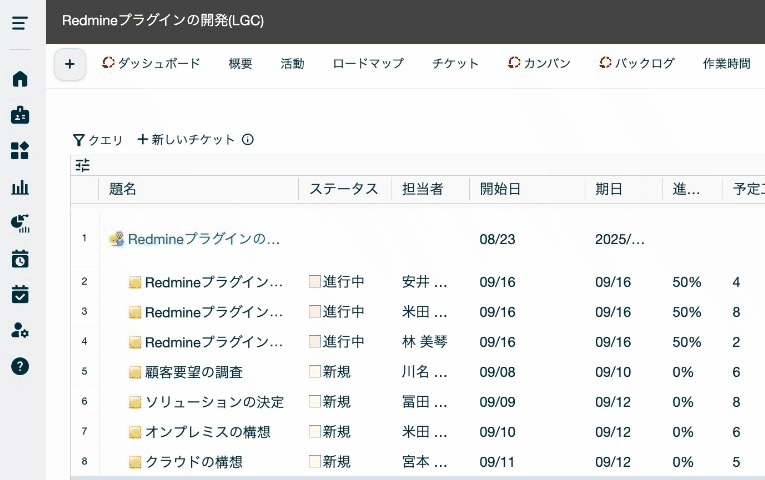
Task: Select the 顧客要望の調査 ticket title
Action: pos(194,372)
